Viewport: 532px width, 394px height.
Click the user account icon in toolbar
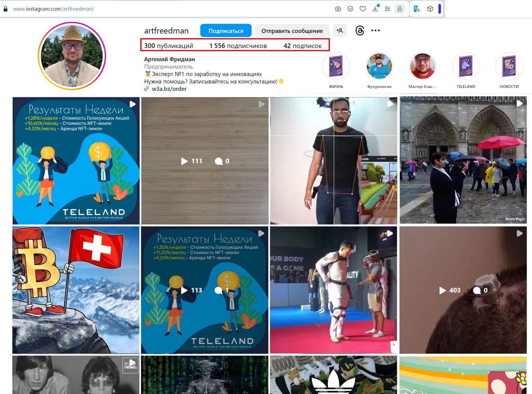coord(400,9)
